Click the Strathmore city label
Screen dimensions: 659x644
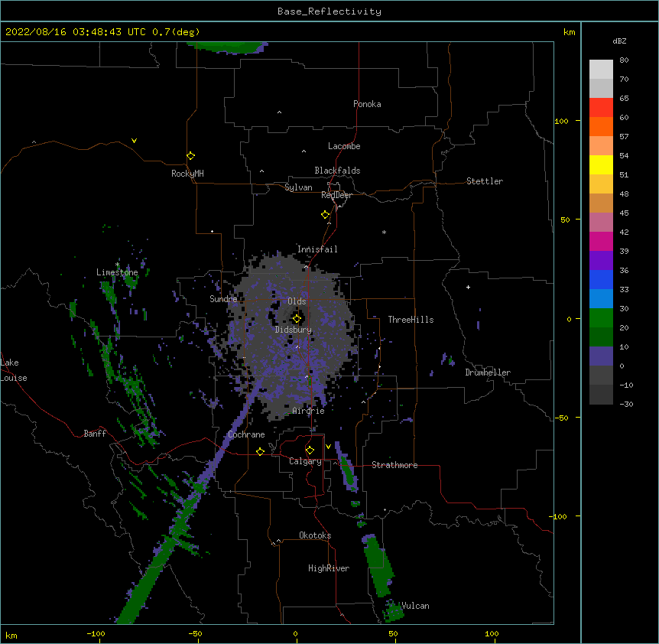coord(394,465)
